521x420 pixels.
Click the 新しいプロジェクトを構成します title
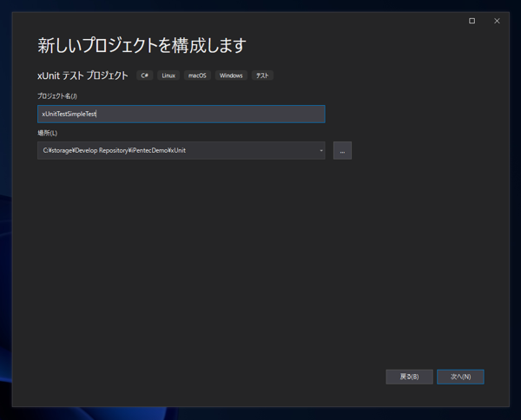(x=142, y=45)
